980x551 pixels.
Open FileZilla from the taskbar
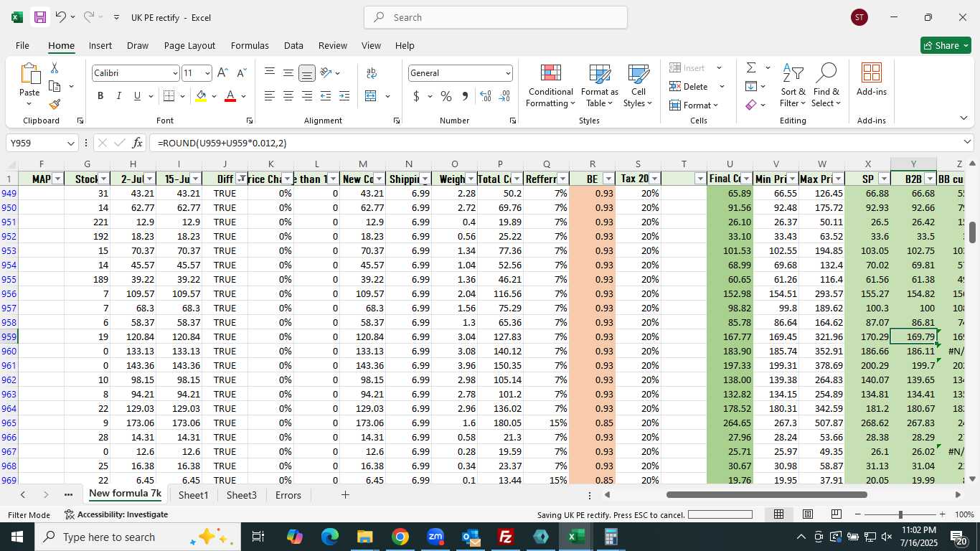click(x=506, y=537)
